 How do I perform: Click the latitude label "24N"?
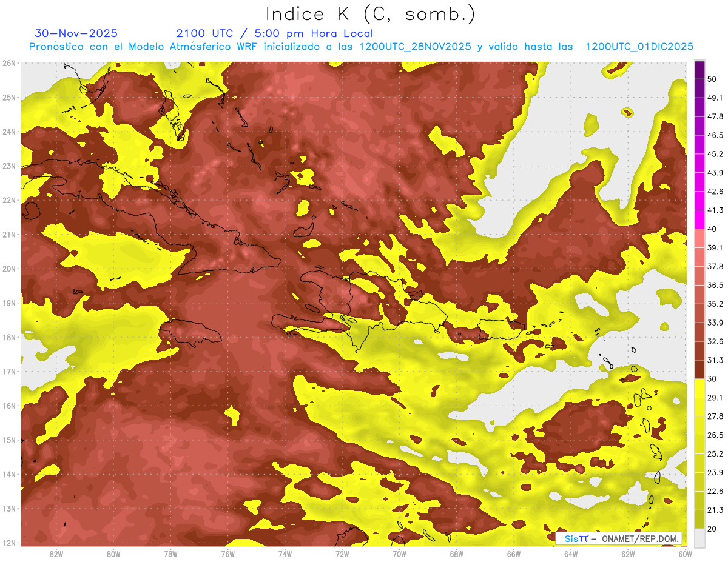(x=9, y=132)
